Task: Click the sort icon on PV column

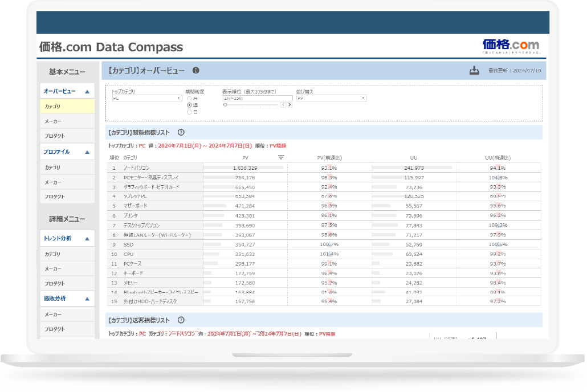Action: coord(281,157)
